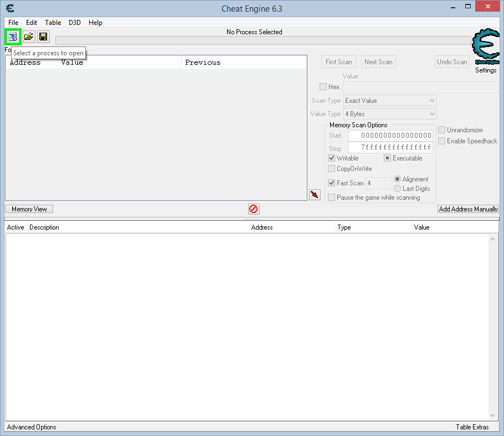Select the Alignment radio button
Image resolution: width=504 pixels, height=436 pixels.
tap(397, 179)
